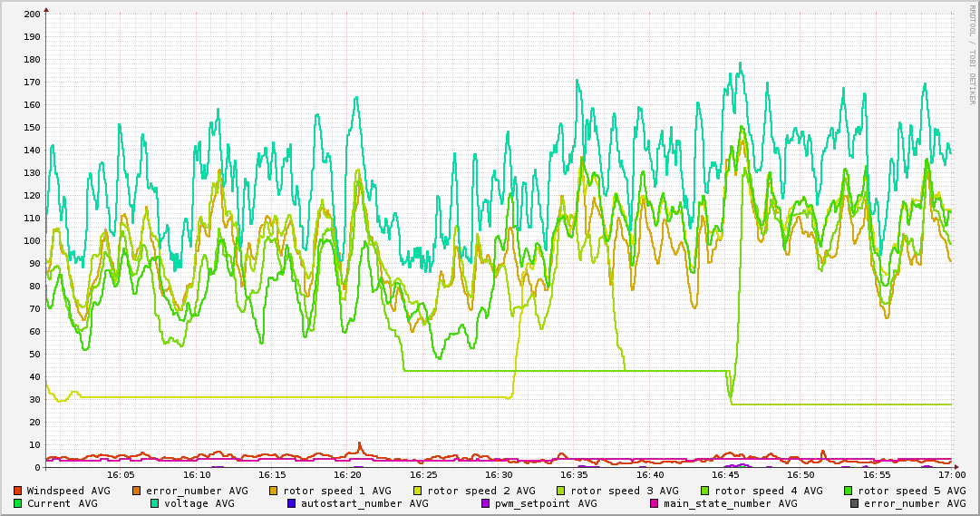980x516 pixels.
Task: Click the 160 value on the vertical axis
Action: pyautogui.click(x=32, y=104)
